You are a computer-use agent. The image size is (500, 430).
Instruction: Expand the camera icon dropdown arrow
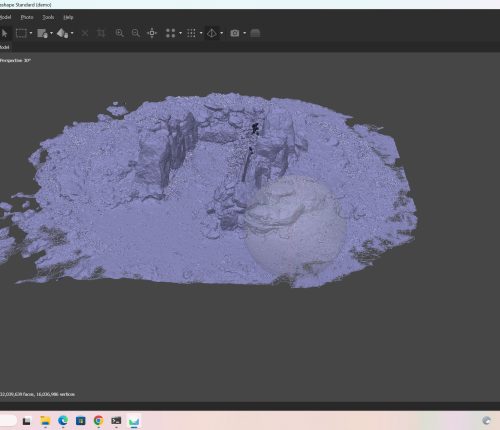coord(244,33)
